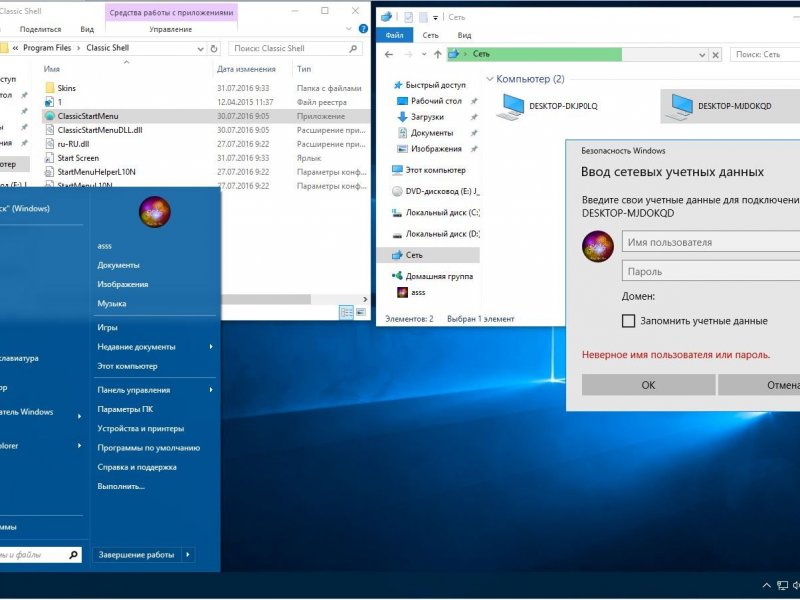Open 'Справка и поддержка' in Start menu
Image resolution: width=800 pixels, height=600 pixels.
137,467
